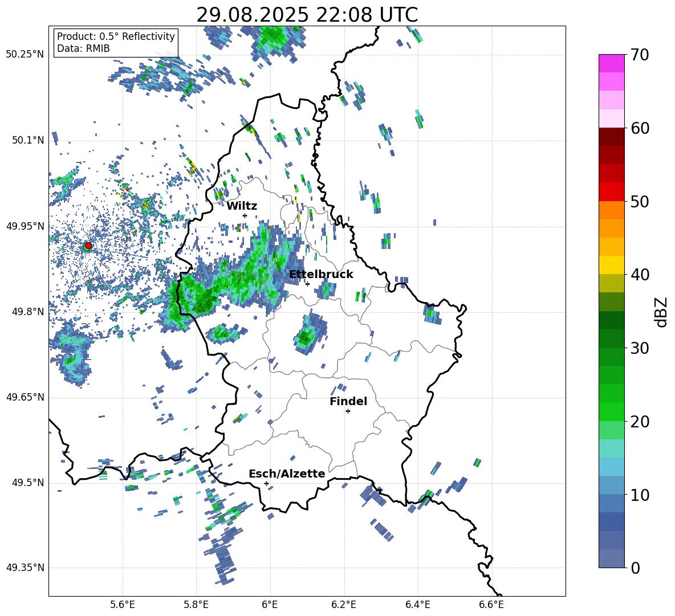Viewport: 675px width, 616px height.
Task: Click the cross marker at Esch/Alzette
Action: pyautogui.click(x=266, y=483)
